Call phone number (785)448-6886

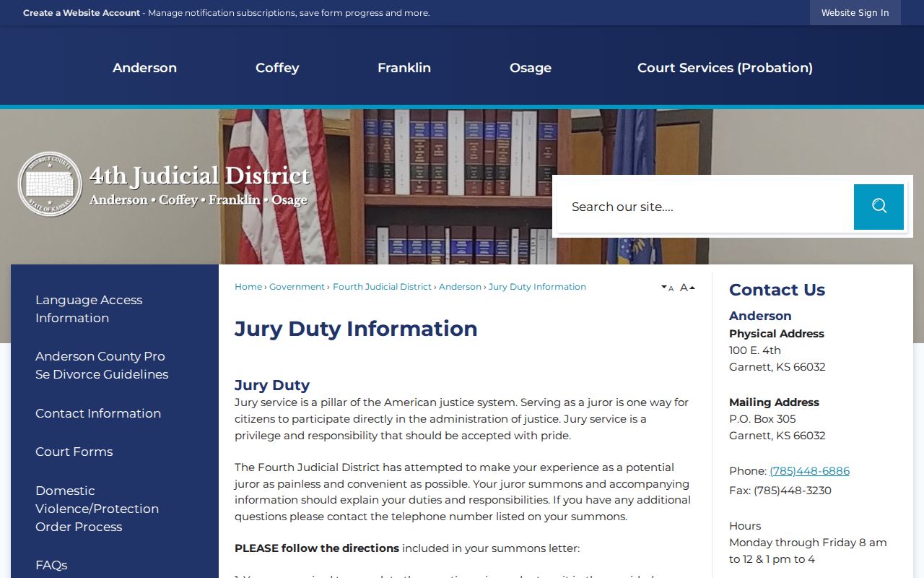coord(809,471)
